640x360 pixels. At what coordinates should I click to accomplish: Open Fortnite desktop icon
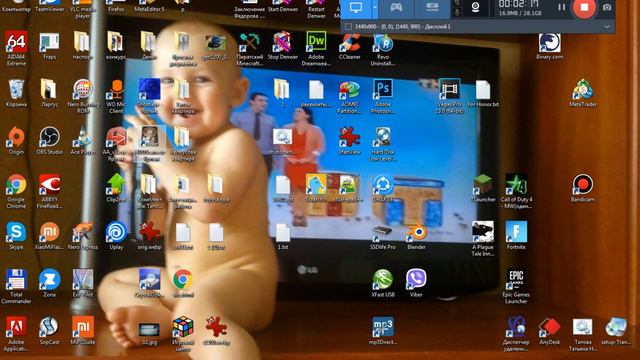pyautogui.click(x=516, y=236)
